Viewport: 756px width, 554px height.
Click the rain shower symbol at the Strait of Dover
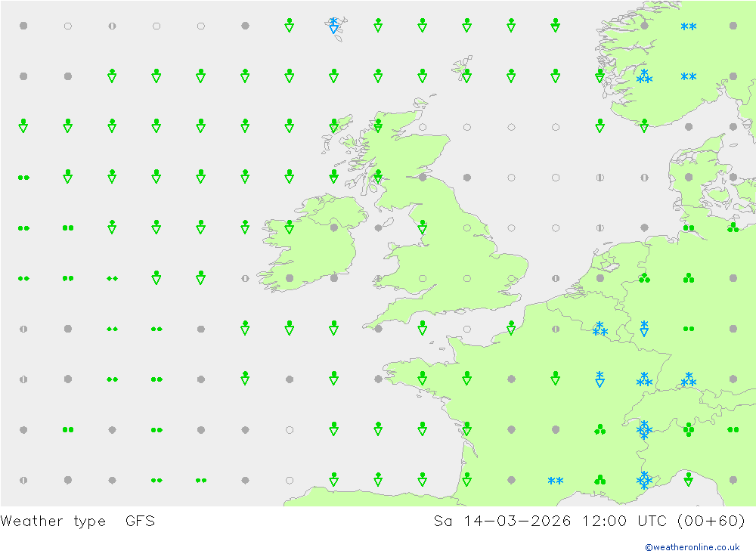coord(511,328)
